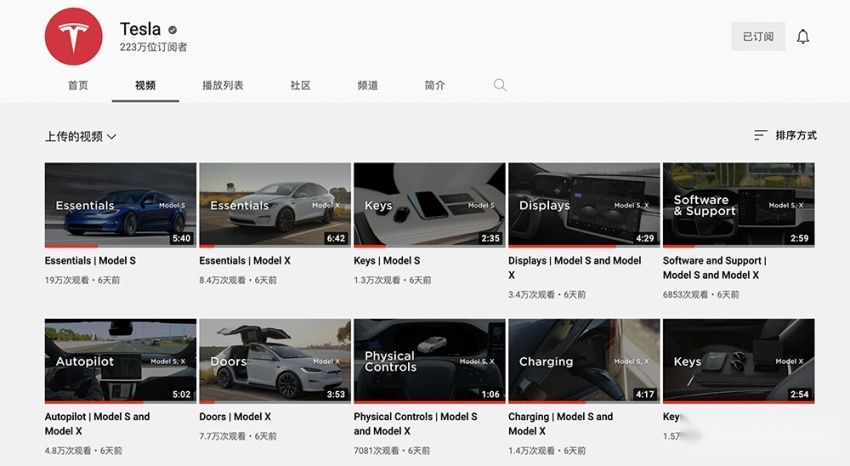Open the channel search magnifier icon
The height and width of the screenshot is (466, 850).
500,85
